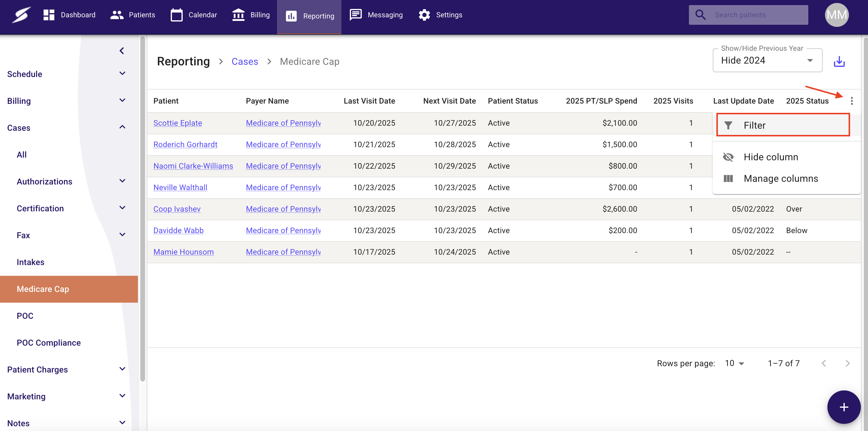868x431 pixels.
Task: Open patient Scottie Eplate link
Action: 178,123
